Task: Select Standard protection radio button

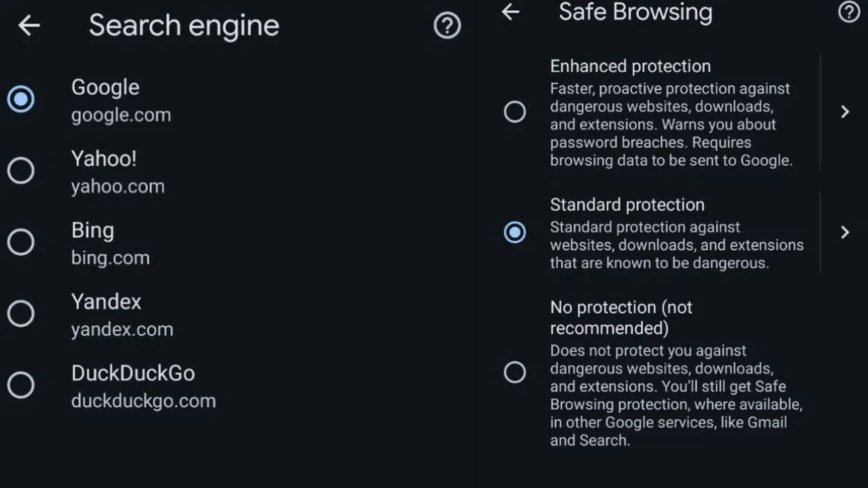Action: point(515,232)
